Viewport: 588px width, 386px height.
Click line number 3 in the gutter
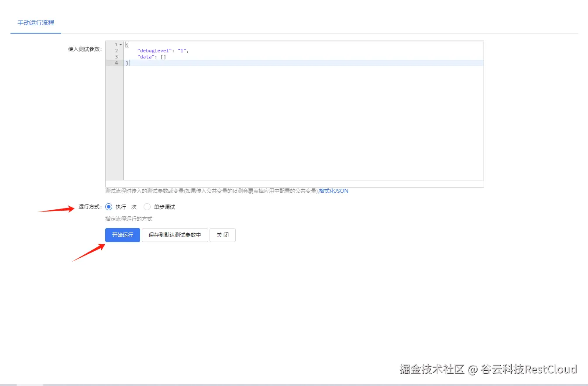pos(116,57)
